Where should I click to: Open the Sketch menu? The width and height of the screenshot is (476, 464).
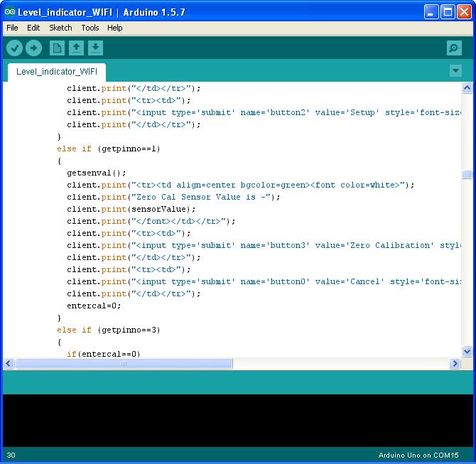click(x=60, y=28)
